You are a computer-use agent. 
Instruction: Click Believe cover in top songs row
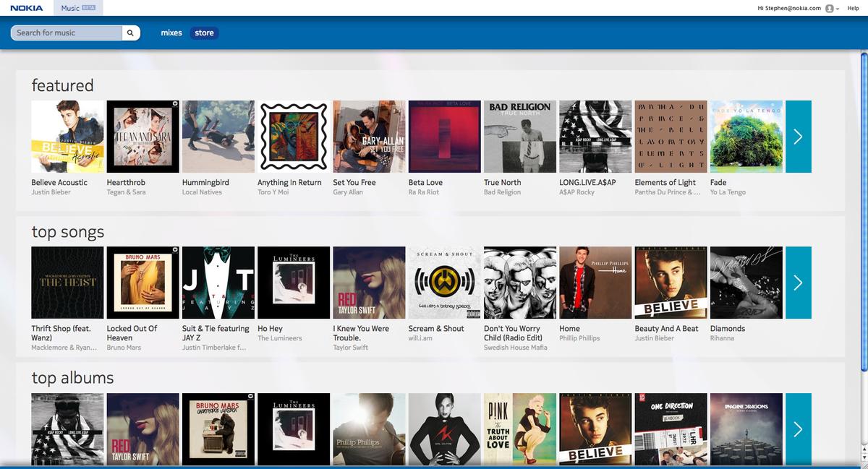click(671, 283)
